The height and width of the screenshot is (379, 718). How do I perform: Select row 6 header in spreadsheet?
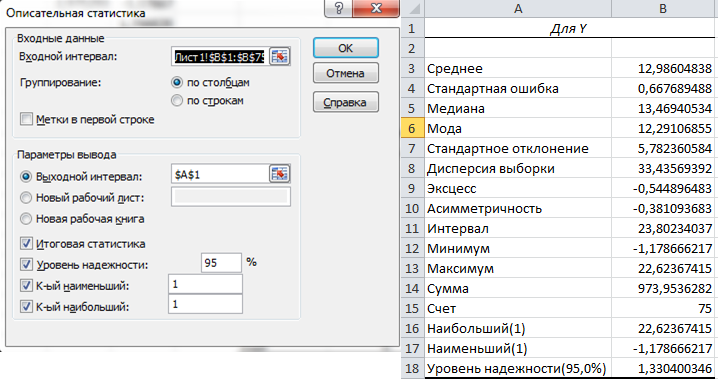click(x=412, y=129)
